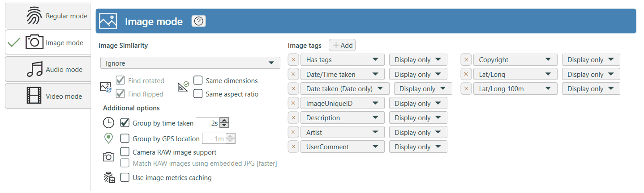Remove the Description tag row
This screenshot has height=193, width=644.
pos(293,118)
